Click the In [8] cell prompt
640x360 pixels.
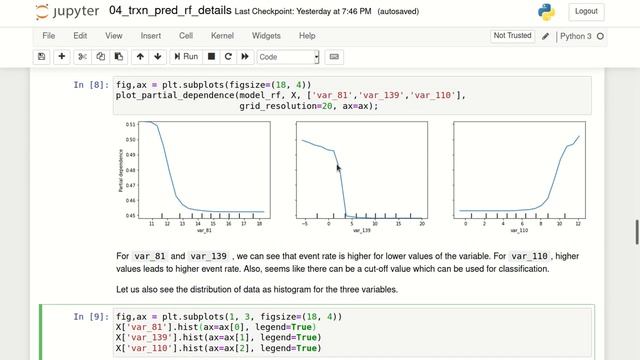pyautogui.click(x=91, y=85)
